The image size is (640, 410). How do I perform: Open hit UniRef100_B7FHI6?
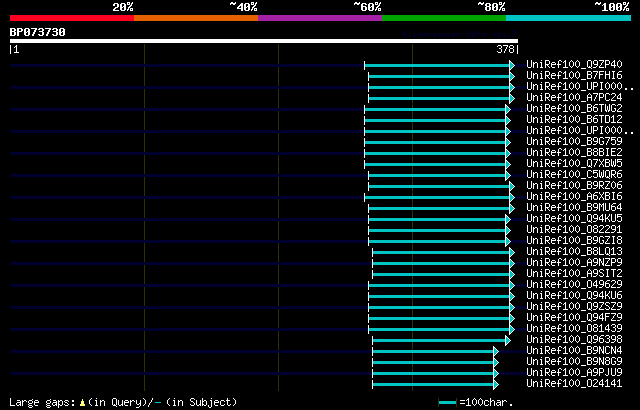tap(574, 75)
